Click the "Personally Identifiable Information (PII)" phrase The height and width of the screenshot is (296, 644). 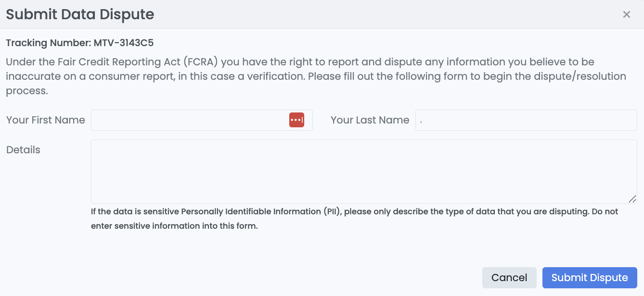pyautogui.click(x=260, y=211)
